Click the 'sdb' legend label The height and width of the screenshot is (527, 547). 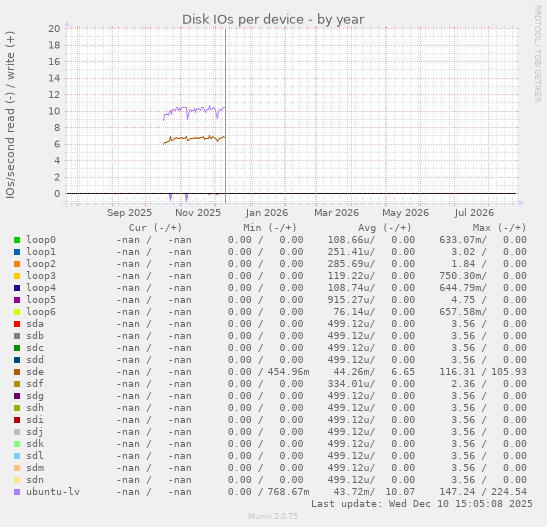(x=35, y=336)
